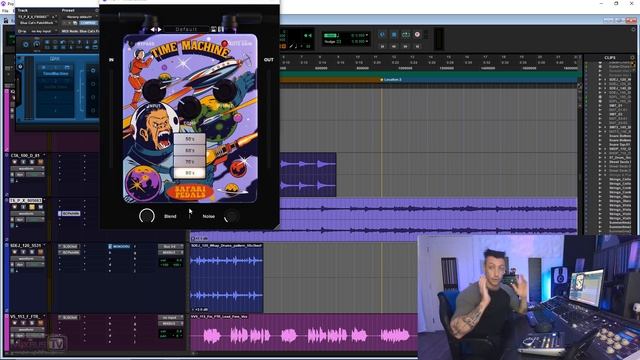This screenshot has width=640, height=360.
Task: Click the Input knob on the pedal
Action: [154, 91]
